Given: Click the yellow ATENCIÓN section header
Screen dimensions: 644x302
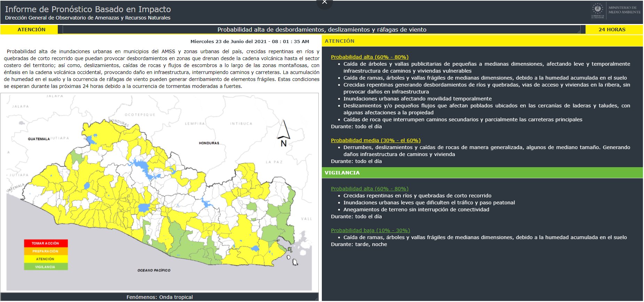Looking at the screenshot, I should tap(482, 41).
